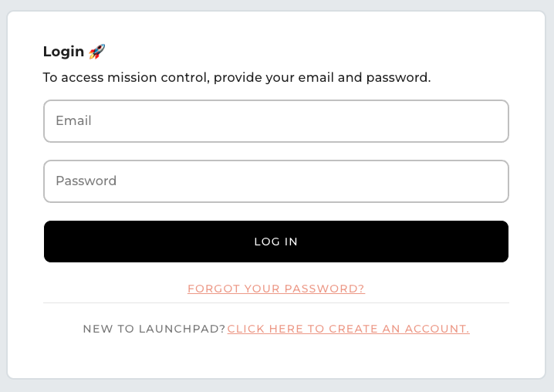The height and width of the screenshot is (392, 554).
Task: Click the New to Launchpad? text
Action: click(154, 329)
